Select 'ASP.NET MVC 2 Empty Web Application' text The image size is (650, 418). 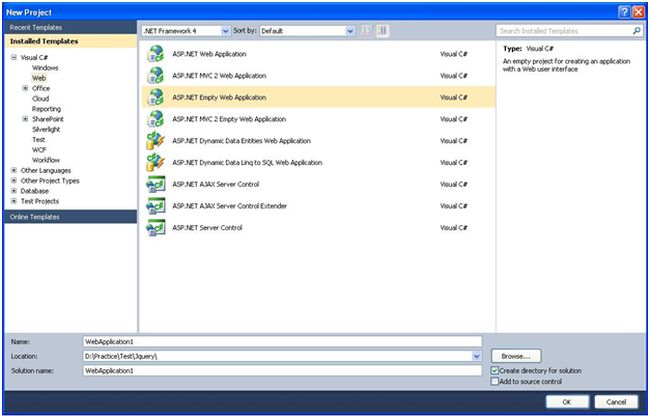pyautogui.click(x=229, y=119)
